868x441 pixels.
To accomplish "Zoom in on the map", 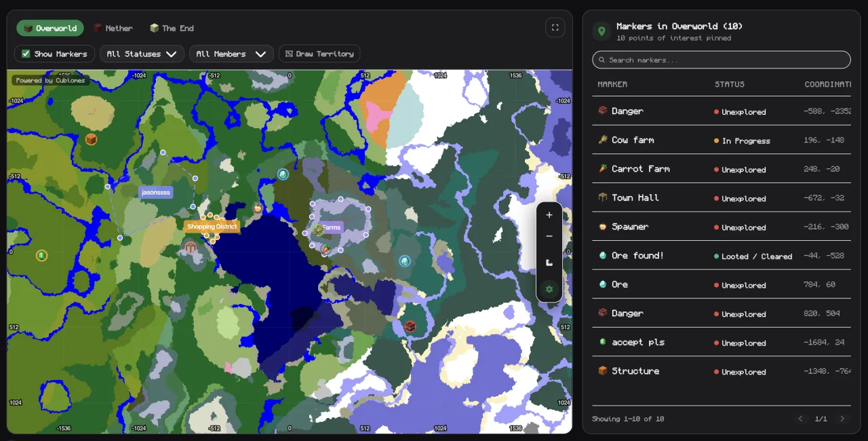I will (549, 215).
